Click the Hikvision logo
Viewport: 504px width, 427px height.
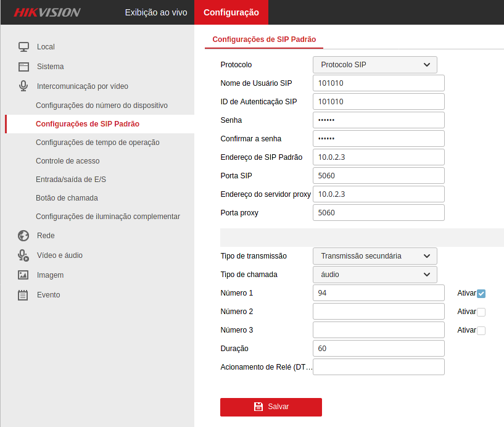pyautogui.click(x=48, y=12)
